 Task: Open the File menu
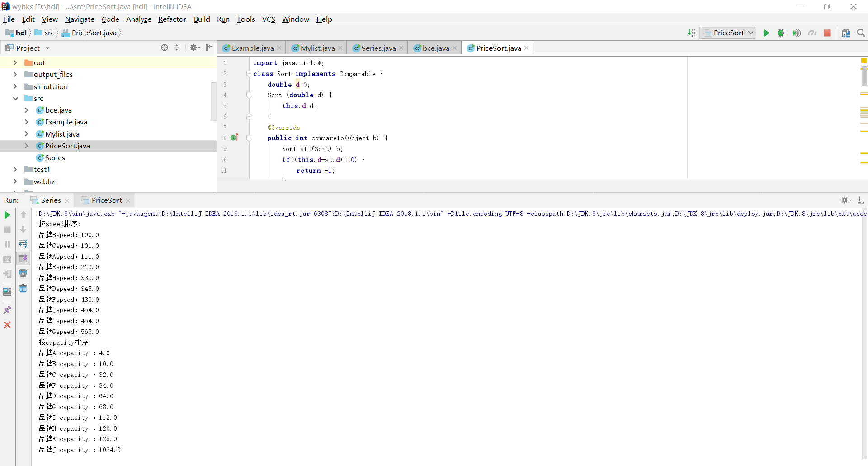(x=9, y=19)
